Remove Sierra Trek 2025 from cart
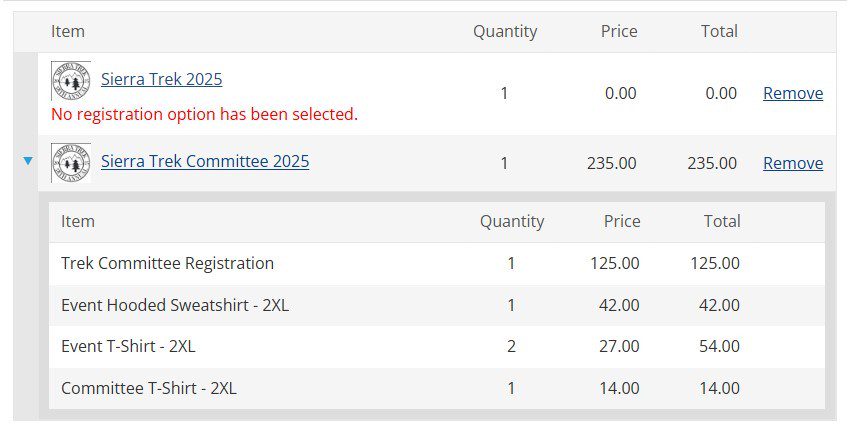The height and width of the screenshot is (427, 851). [x=793, y=93]
